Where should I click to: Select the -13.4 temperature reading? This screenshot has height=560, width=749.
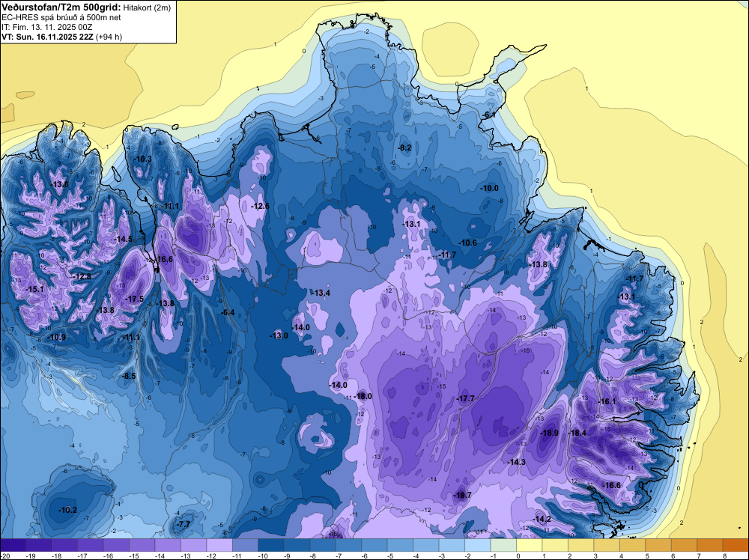tap(321, 293)
